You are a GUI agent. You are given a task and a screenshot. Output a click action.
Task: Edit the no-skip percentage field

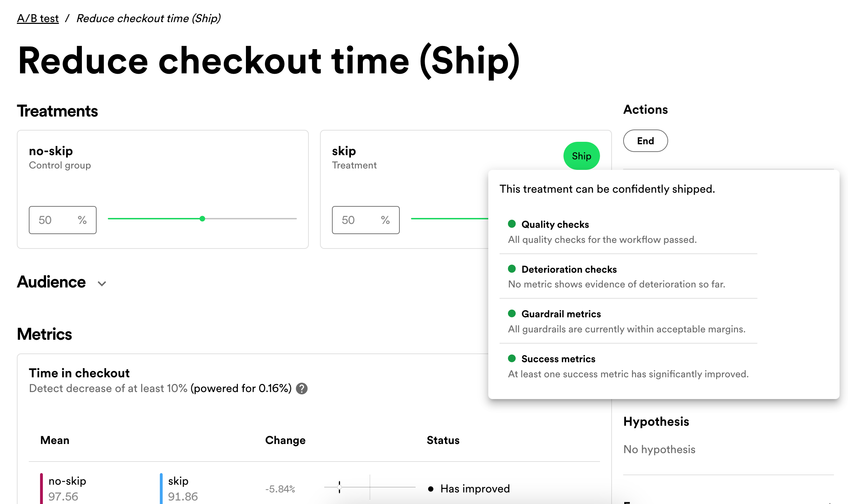[62, 220]
